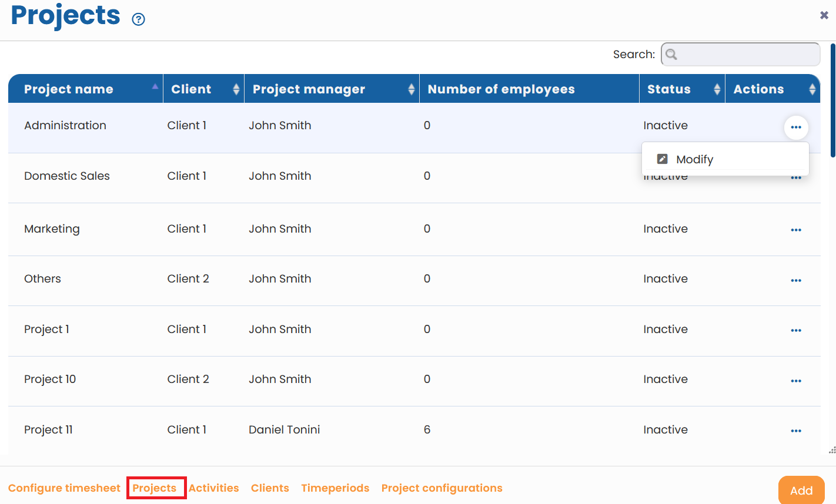Go to Configure timesheet link
Image resolution: width=836 pixels, height=504 pixels.
pos(64,488)
